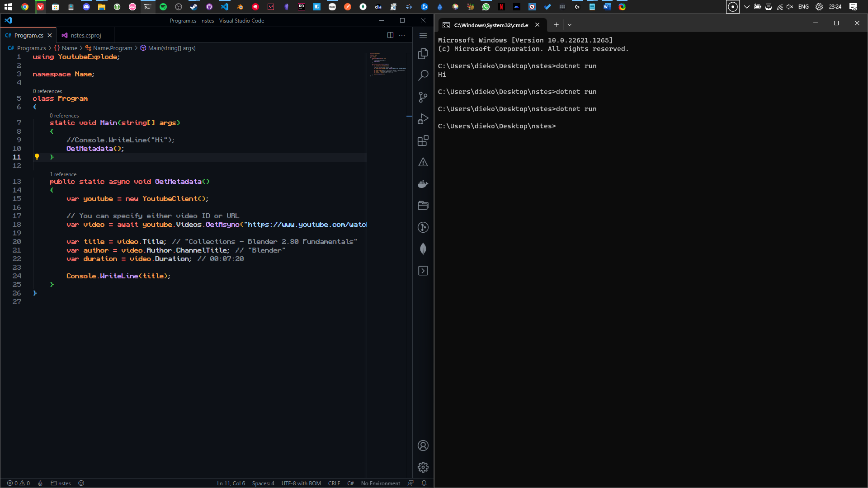This screenshot has width=868, height=488.
Task: Click the Accounts icon in activity bar
Action: pyautogui.click(x=423, y=446)
